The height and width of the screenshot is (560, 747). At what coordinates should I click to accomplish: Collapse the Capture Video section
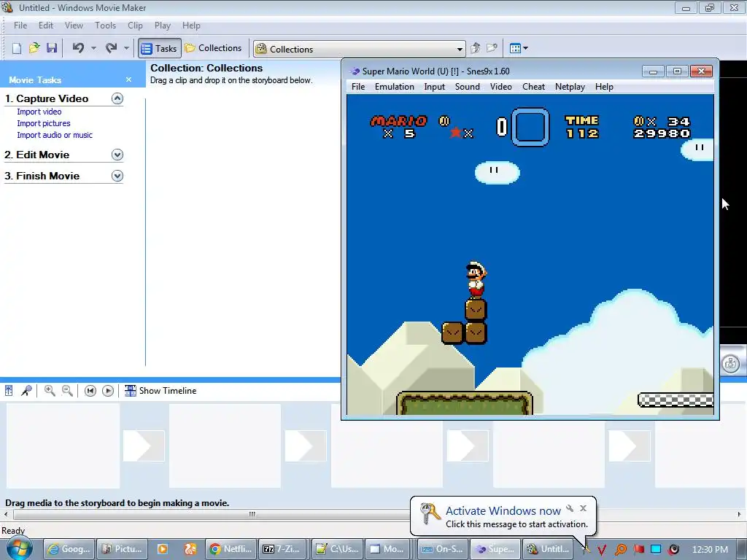coord(117,98)
